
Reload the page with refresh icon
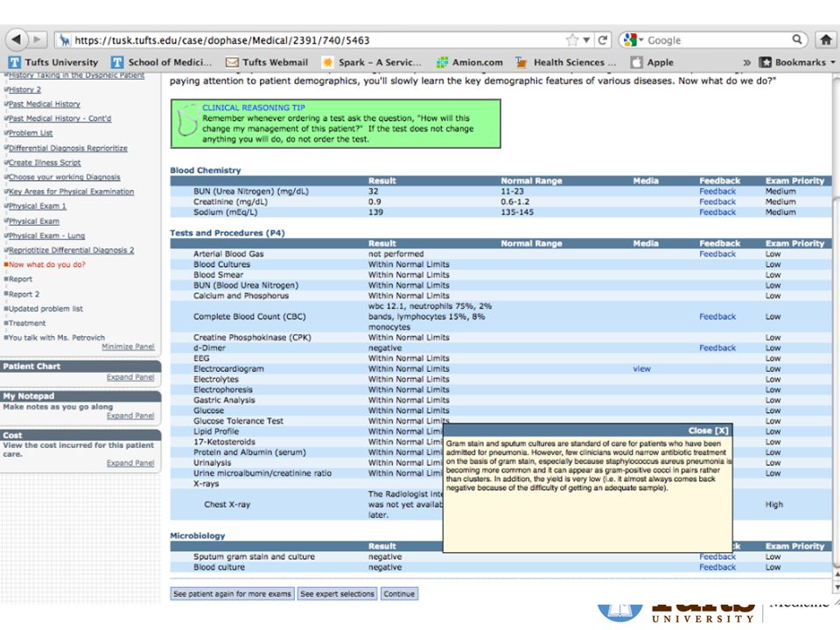(x=603, y=40)
